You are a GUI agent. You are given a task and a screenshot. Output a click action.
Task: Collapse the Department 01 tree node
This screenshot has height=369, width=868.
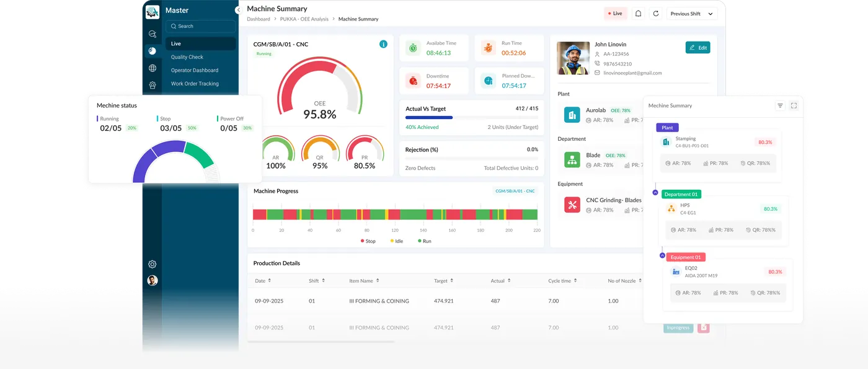pyautogui.click(x=655, y=193)
